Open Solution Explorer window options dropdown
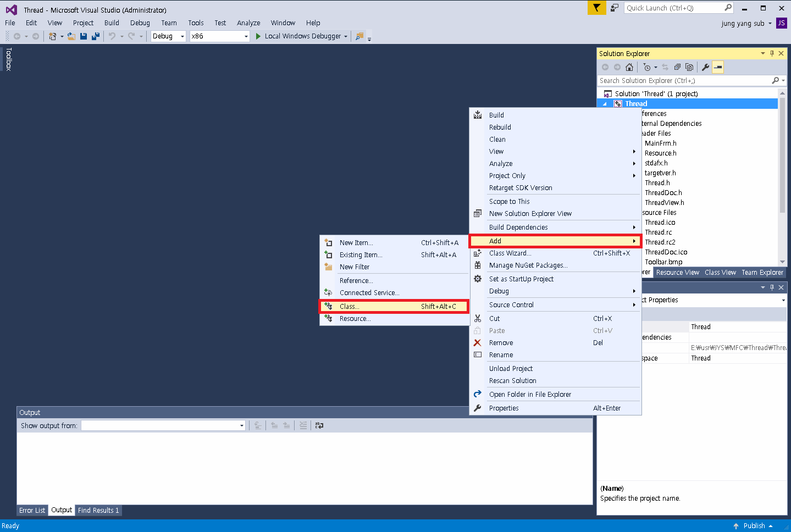This screenshot has height=532, width=791. pos(762,53)
